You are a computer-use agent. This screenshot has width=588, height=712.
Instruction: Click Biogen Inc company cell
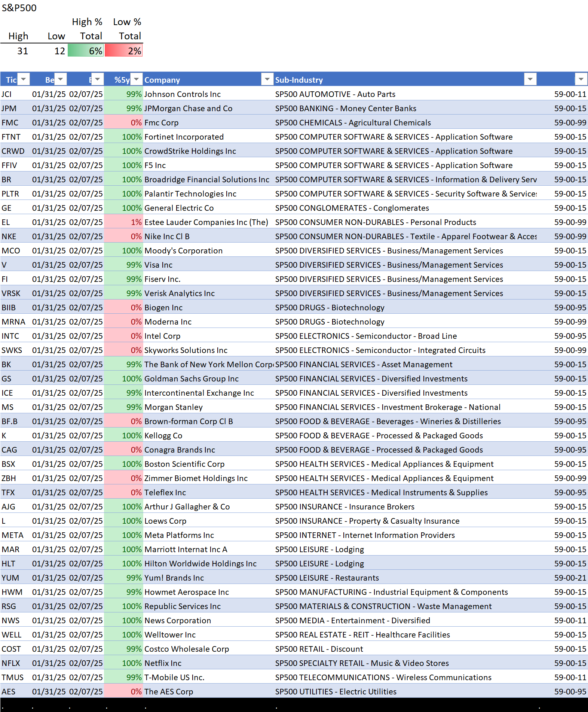coord(208,307)
